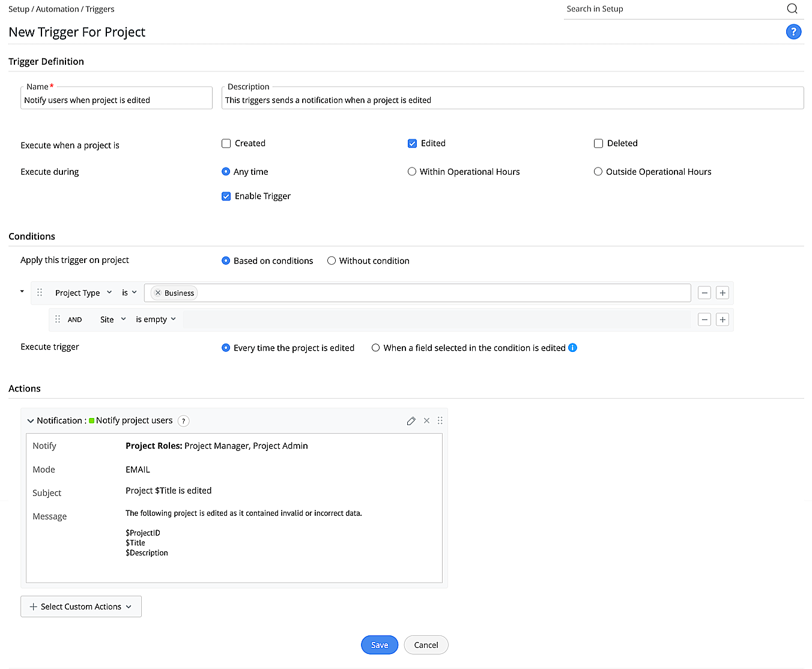This screenshot has width=812, height=669.
Task: Click the info icon beside field-edited option
Action: pyautogui.click(x=572, y=348)
